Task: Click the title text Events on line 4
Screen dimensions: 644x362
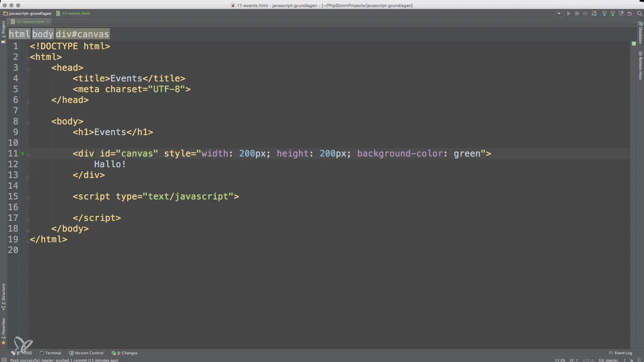Action: [126, 78]
